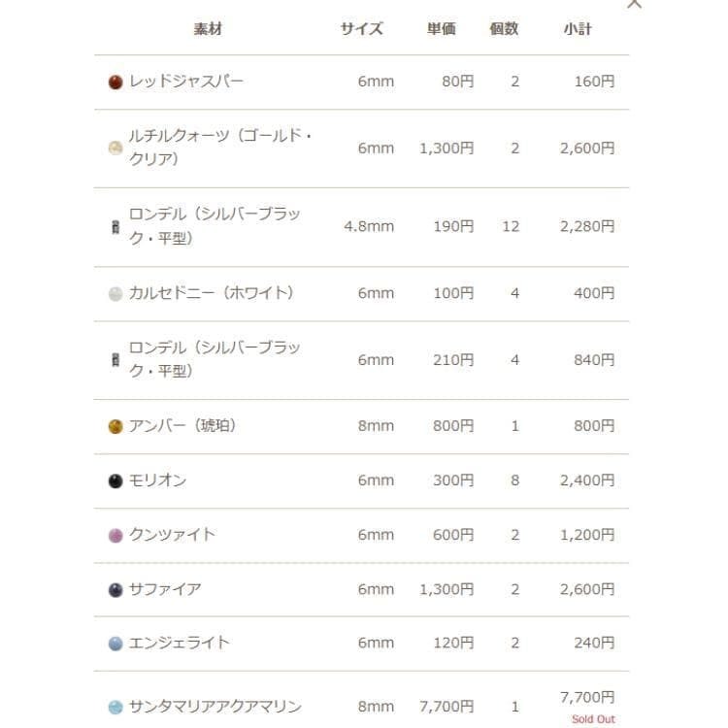Click the モリオン material name

(157, 480)
